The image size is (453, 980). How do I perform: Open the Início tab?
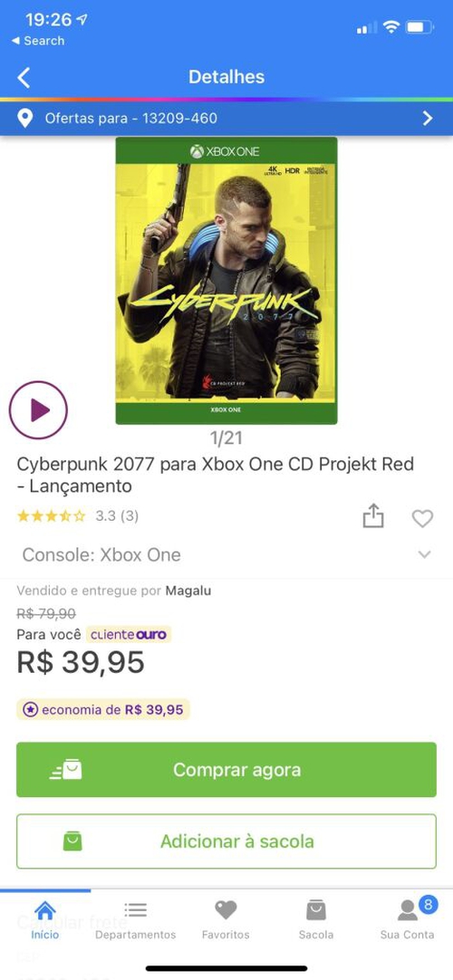coord(45,919)
